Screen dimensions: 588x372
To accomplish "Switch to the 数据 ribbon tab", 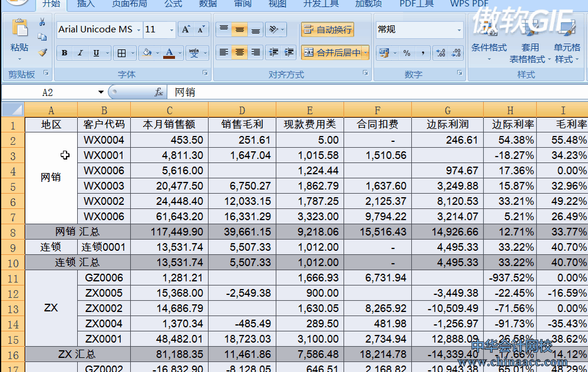I will pyautogui.click(x=208, y=4).
